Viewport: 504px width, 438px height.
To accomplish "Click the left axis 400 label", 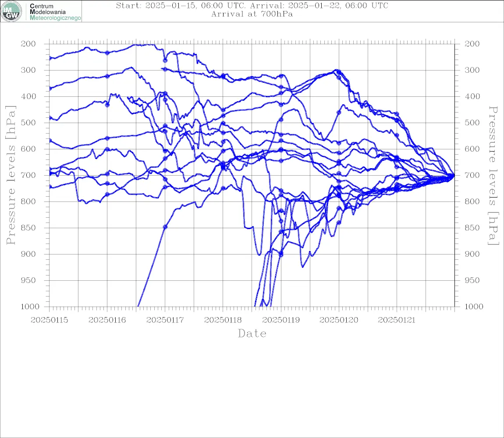I will coord(28,96).
